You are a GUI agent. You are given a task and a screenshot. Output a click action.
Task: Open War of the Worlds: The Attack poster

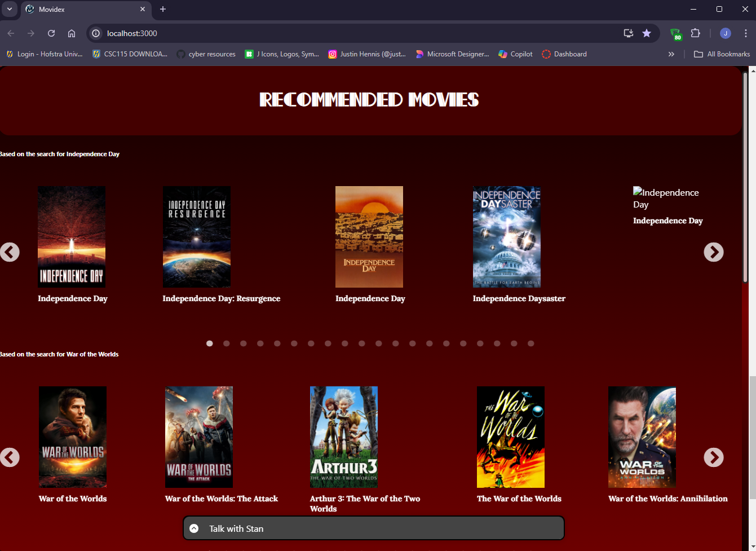[199, 437]
